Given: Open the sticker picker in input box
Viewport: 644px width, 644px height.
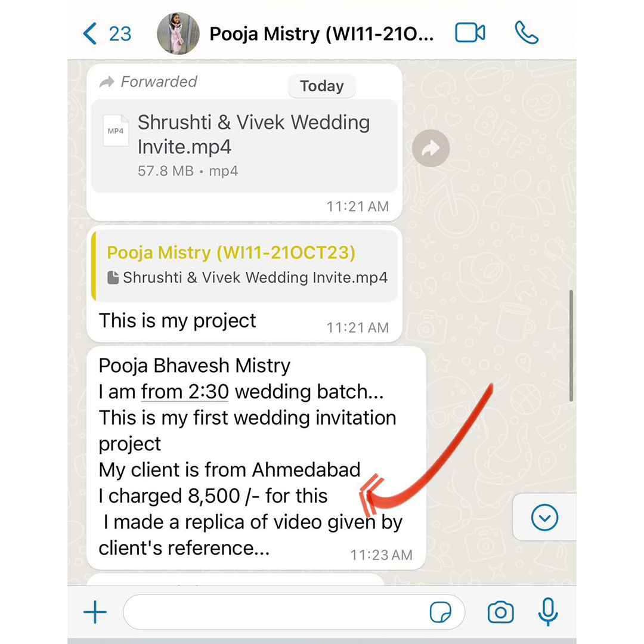Looking at the screenshot, I should point(440,612).
